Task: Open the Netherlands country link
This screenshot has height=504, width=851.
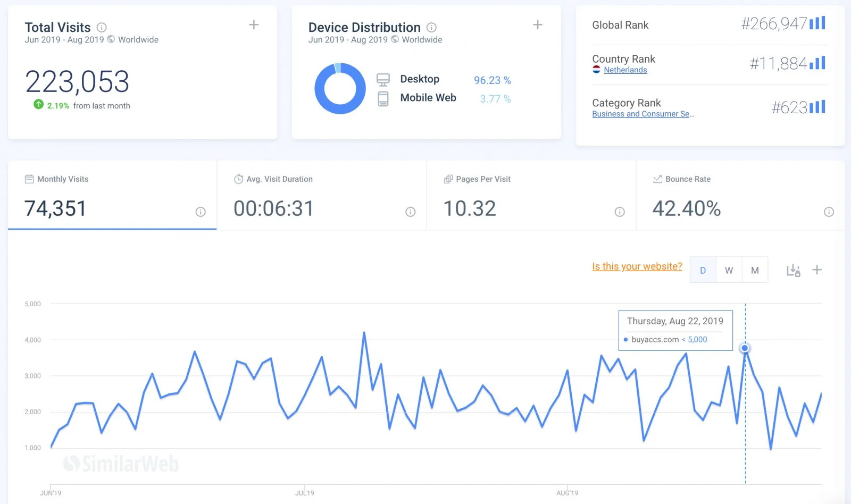Action: 625,70
